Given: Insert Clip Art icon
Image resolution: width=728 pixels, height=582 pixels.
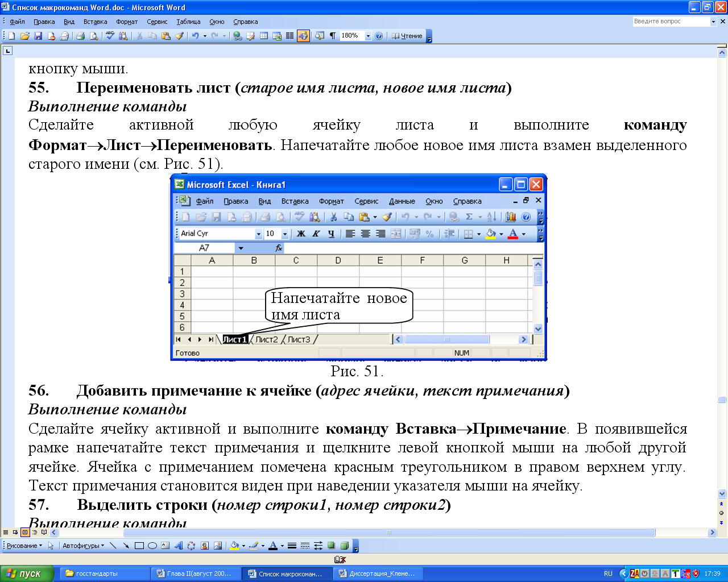Looking at the screenshot, I should point(204,546).
